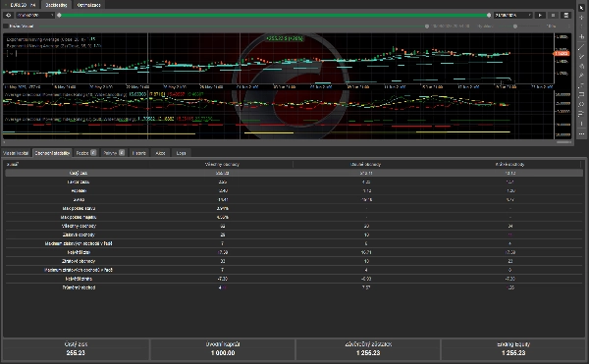The width and height of the screenshot is (589, 364).
Task: Select the Provize row
Action: click(x=294, y=190)
